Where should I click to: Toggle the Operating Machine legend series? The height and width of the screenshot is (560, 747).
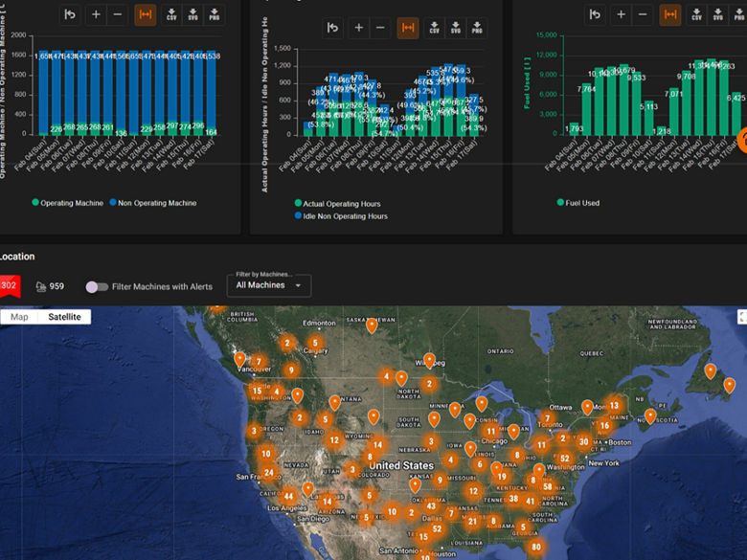pos(68,203)
